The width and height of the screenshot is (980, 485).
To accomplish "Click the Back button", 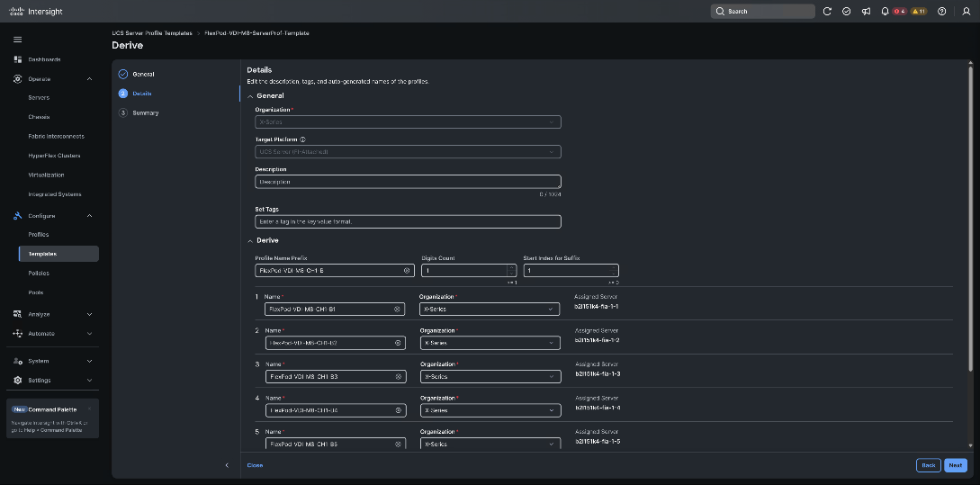I will click(929, 465).
